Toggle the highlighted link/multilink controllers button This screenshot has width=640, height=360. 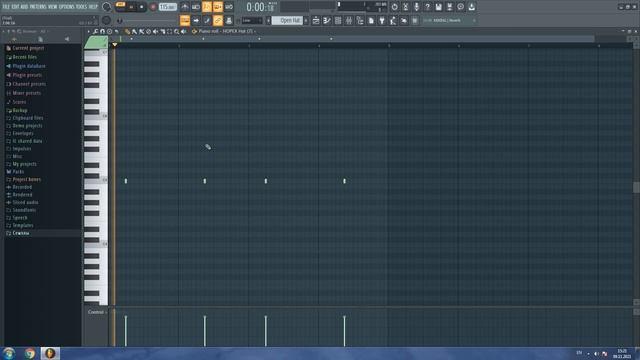click(218, 20)
